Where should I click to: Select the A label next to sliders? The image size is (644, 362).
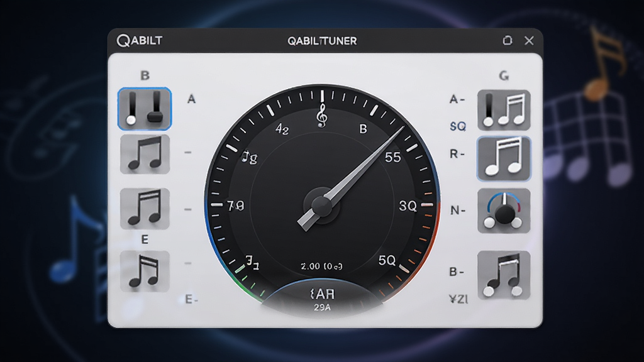point(191,99)
